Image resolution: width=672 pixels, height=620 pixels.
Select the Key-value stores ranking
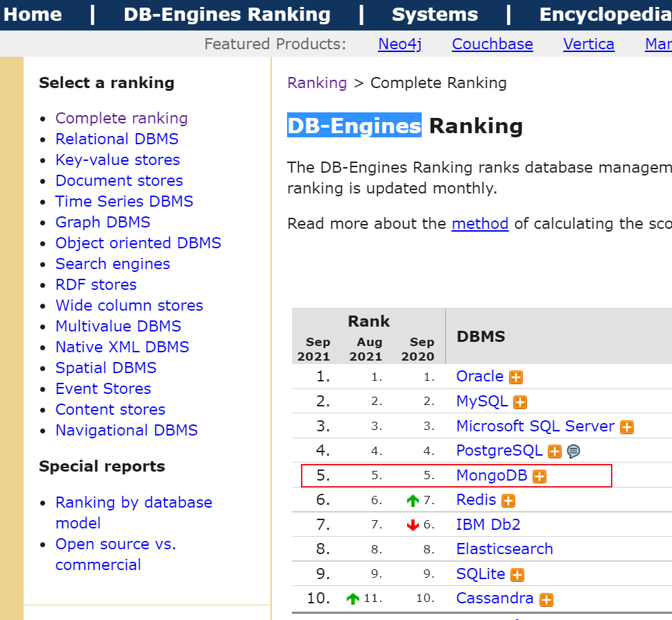(117, 160)
